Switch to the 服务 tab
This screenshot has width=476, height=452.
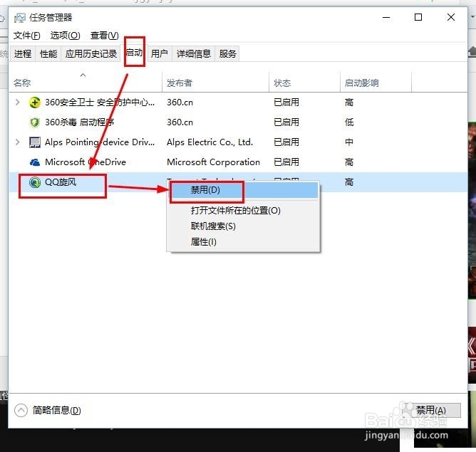tap(228, 54)
